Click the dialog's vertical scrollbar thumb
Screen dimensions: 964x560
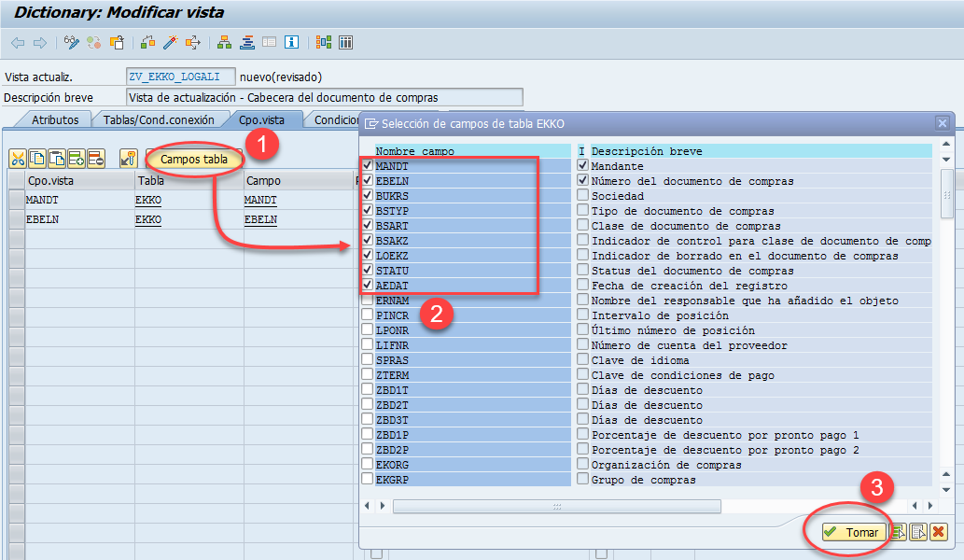click(947, 193)
